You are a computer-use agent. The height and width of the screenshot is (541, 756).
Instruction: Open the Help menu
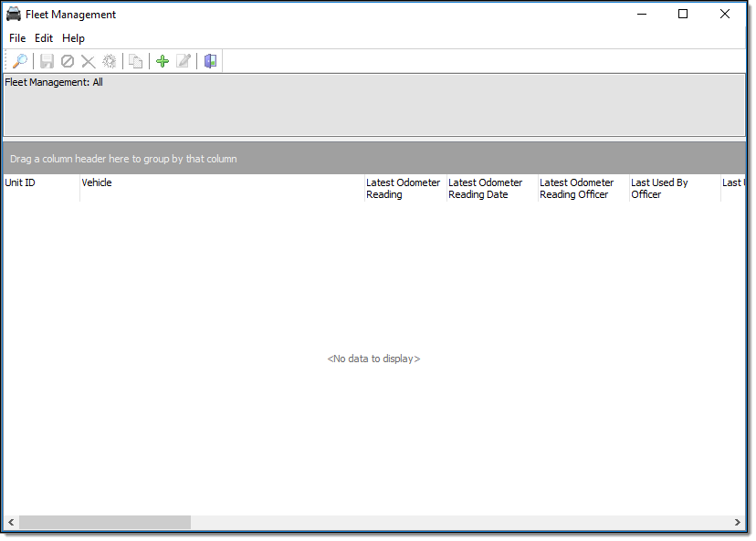[x=73, y=38]
